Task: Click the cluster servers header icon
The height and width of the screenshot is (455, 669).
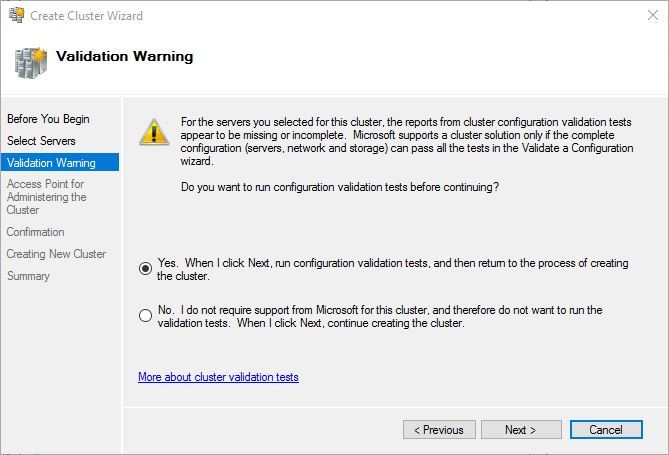Action: pos(30,62)
